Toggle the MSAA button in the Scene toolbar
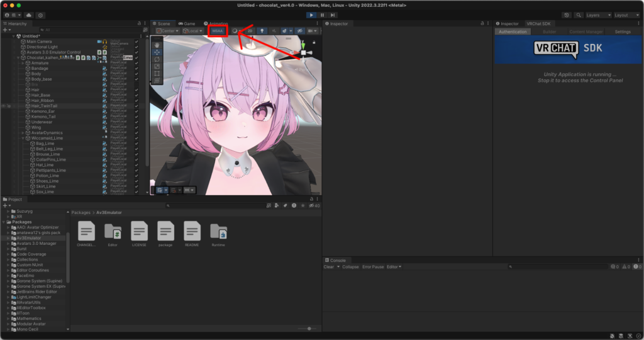Screen dimensions: 644x340 coord(218,30)
